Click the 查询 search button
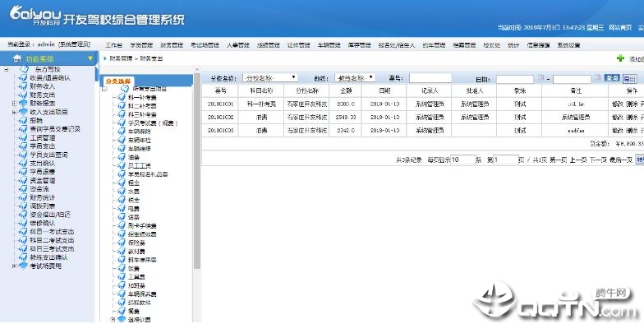The height and width of the screenshot is (324, 644). [x=612, y=77]
